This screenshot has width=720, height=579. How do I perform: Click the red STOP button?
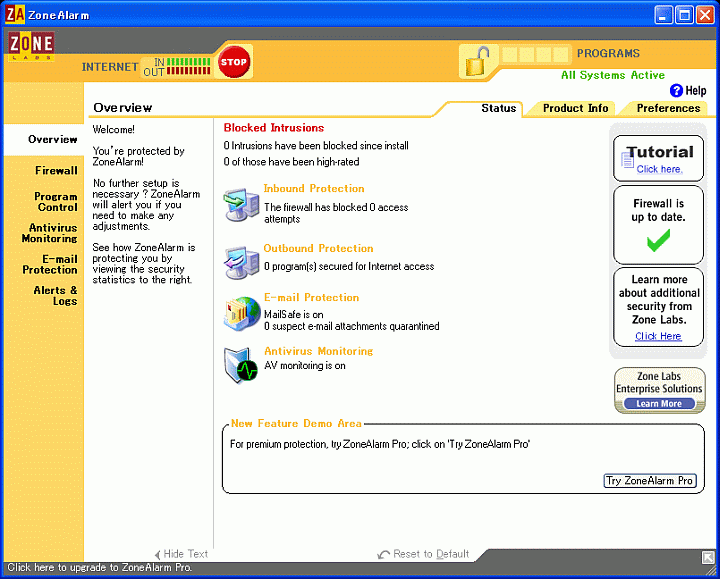click(233, 62)
